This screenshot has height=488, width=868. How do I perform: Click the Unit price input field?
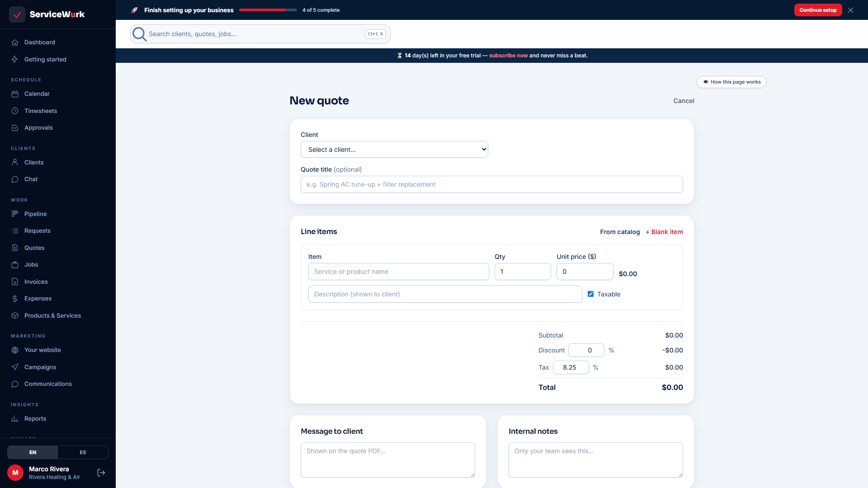(x=585, y=272)
